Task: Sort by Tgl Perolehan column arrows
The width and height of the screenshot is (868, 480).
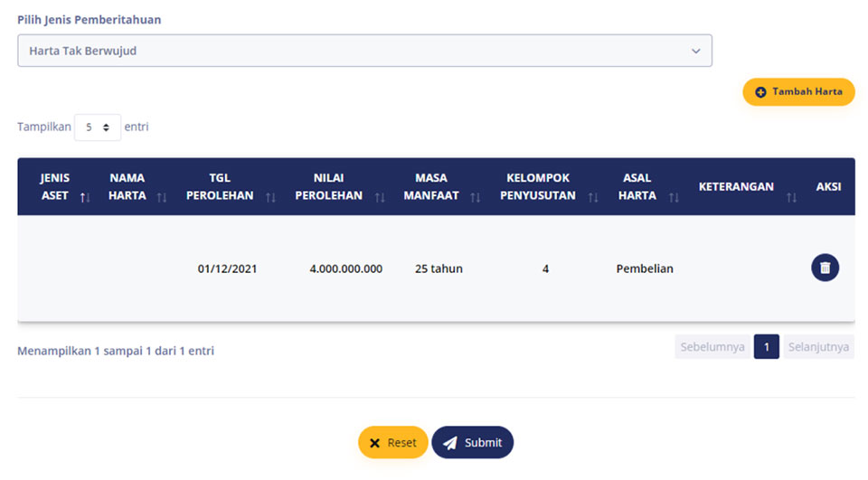Action: click(270, 197)
